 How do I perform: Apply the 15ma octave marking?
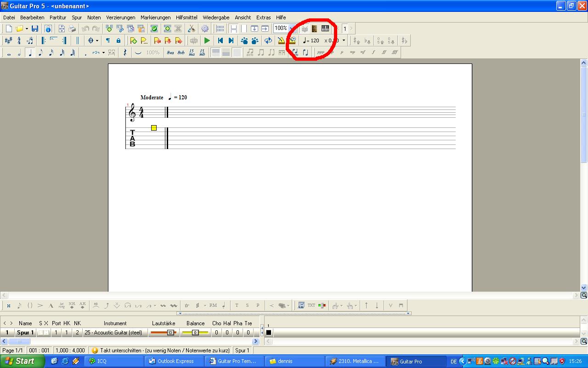pos(192,53)
